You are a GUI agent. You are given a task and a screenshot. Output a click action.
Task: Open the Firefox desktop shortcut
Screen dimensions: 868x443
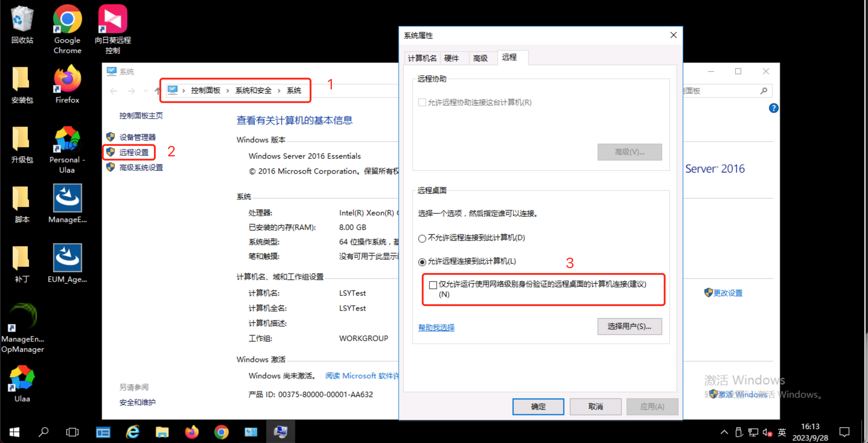coord(67,84)
